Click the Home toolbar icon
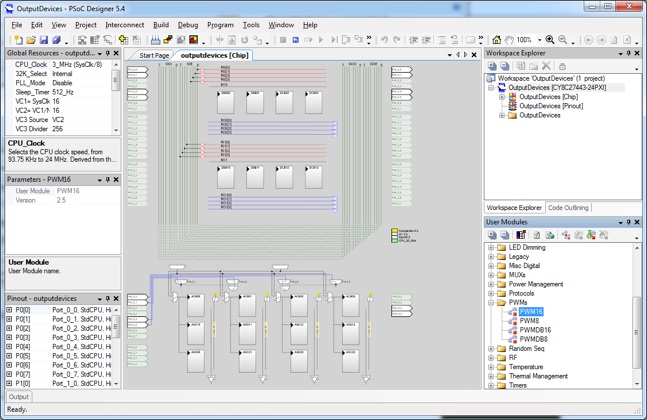Image resolution: width=647 pixels, height=420 pixels. [497, 40]
